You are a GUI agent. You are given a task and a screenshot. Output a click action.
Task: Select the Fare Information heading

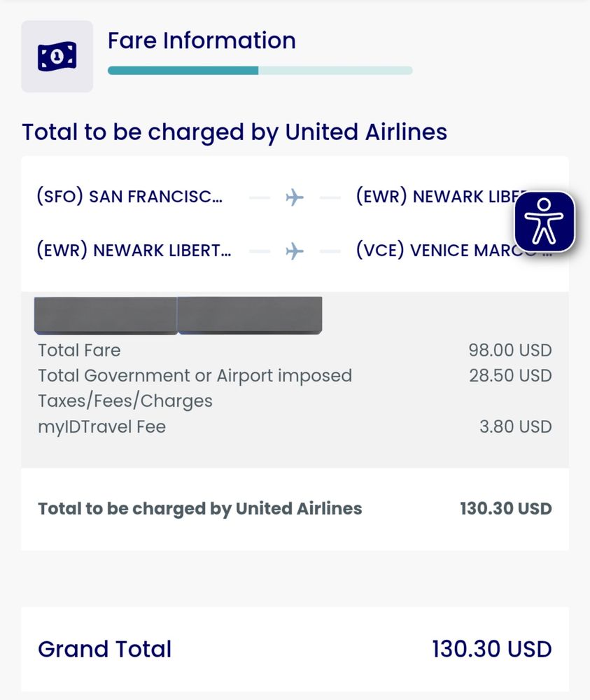(x=202, y=41)
